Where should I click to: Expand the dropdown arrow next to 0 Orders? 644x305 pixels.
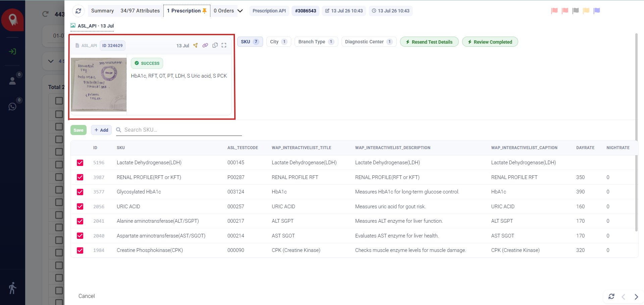tap(240, 11)
